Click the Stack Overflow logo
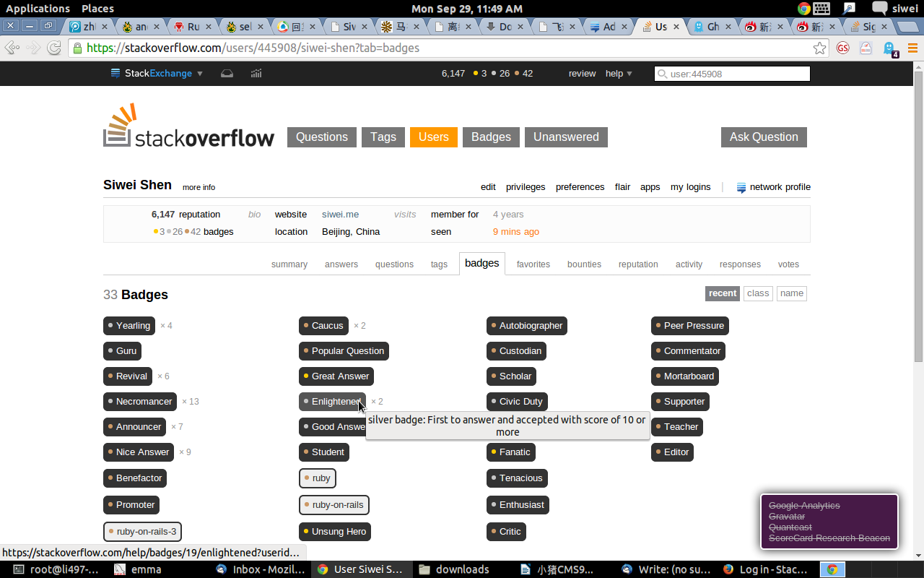 point(188,126)
